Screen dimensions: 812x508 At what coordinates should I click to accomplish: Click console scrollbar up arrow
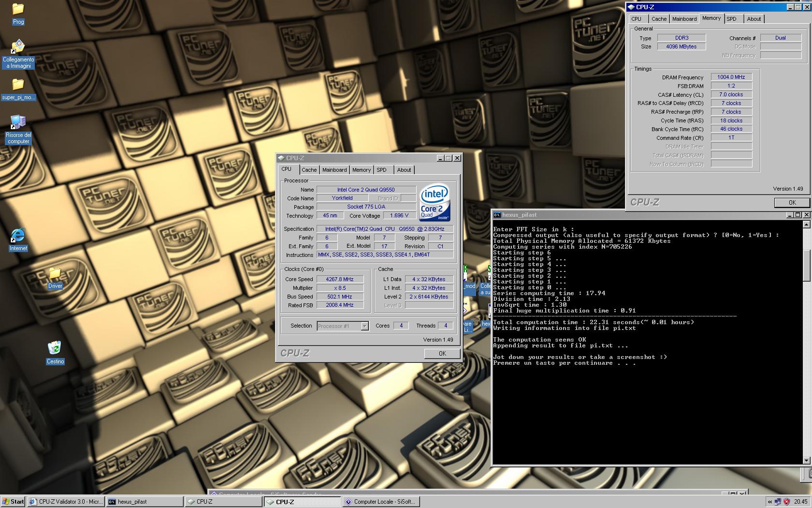pyautogui.click(x=806, y=224)
